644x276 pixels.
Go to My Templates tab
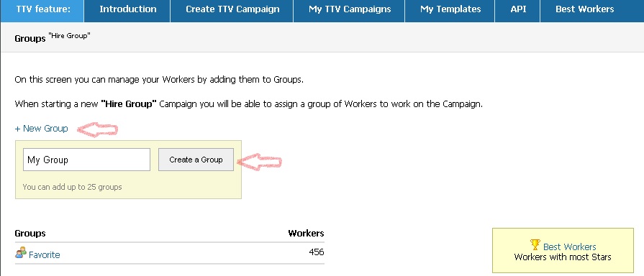point(450,9)
